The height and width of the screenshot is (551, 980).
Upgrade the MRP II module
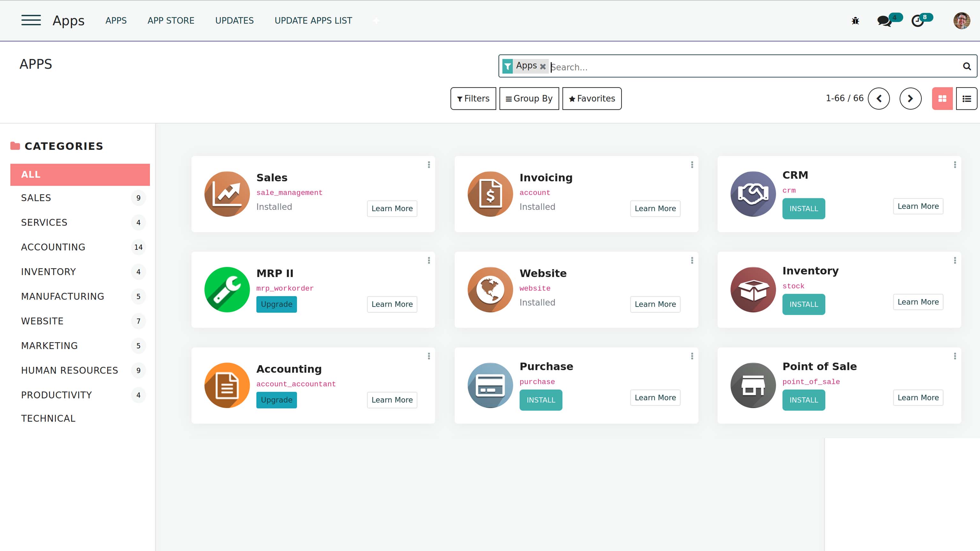pos(277,304)
